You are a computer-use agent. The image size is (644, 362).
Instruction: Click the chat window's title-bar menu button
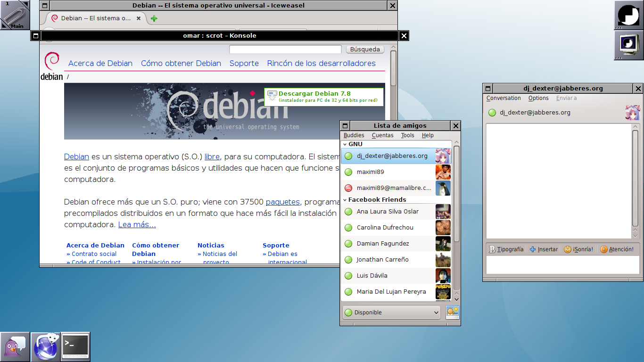(488, 88)
